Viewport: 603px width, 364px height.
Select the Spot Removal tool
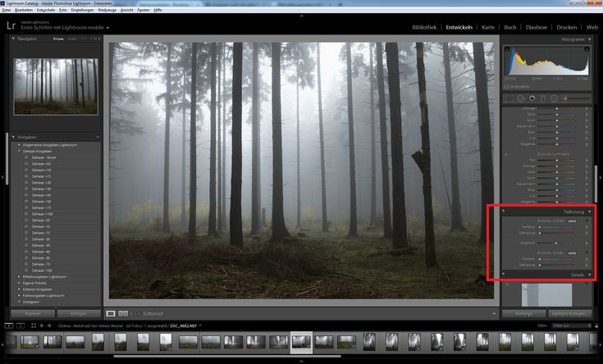[521, 98]
